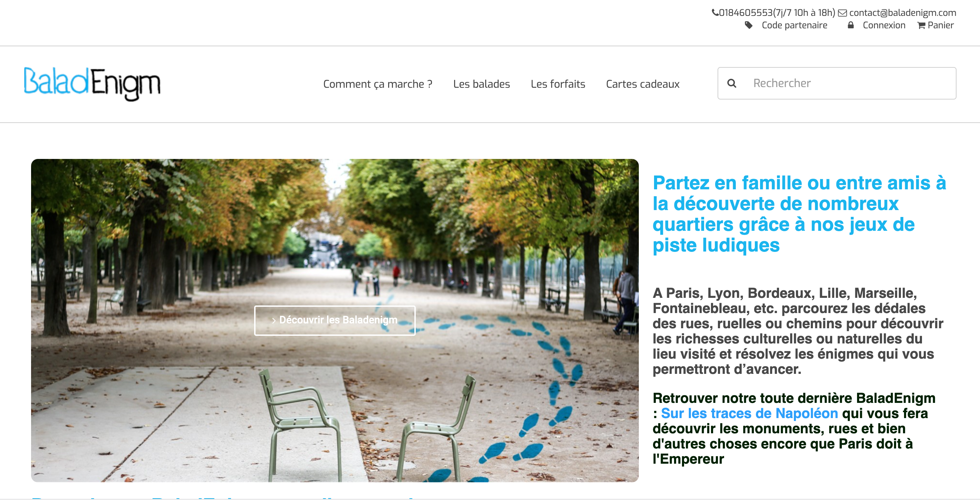Select Les forfaits in navigation
The image size is (980, 501).
pos(558,84)
